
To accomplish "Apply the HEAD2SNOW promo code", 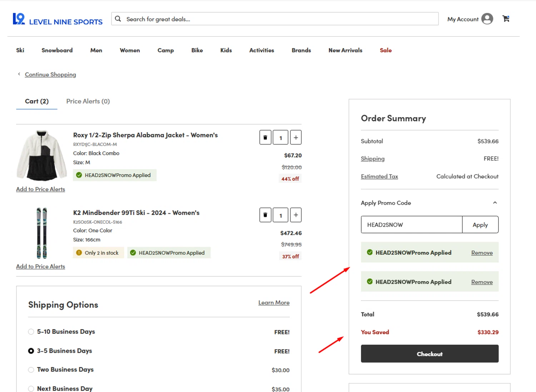I will point(480,225).
